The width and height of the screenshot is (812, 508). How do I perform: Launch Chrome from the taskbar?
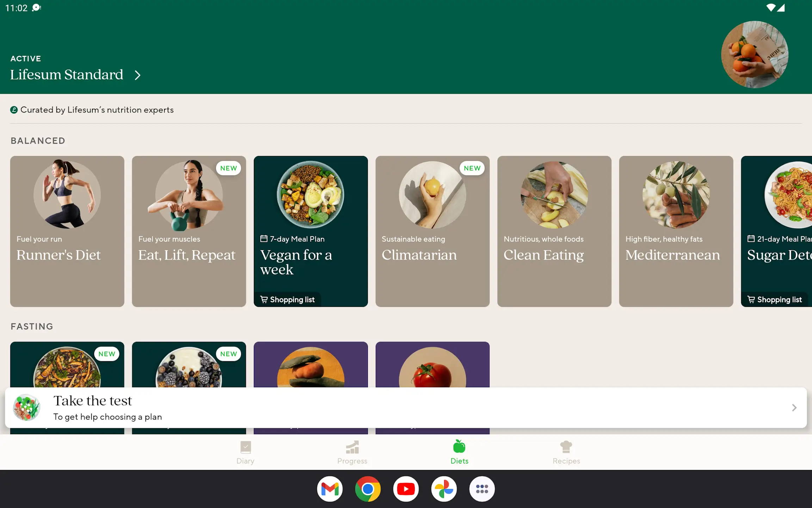[368, 489]
